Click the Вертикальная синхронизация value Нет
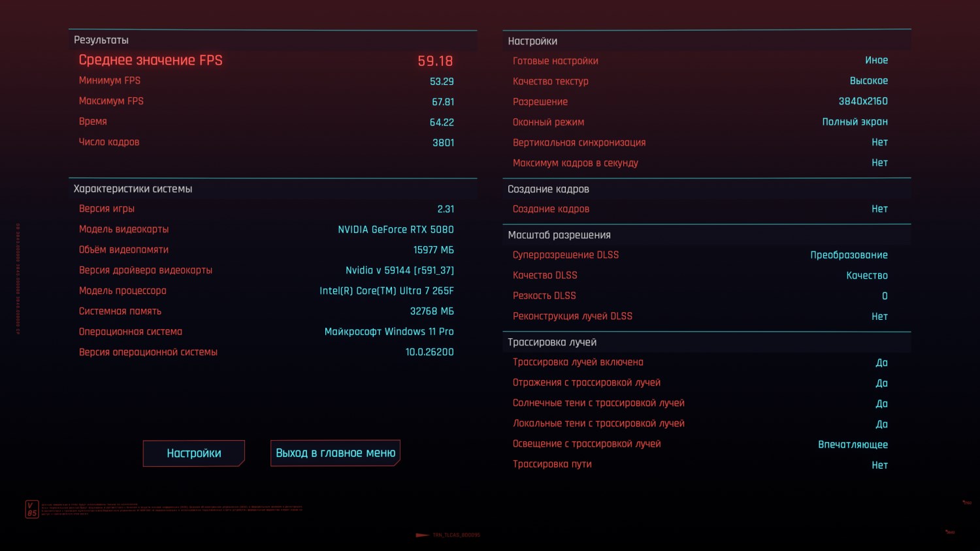980x551 pixels. [879, 142]
